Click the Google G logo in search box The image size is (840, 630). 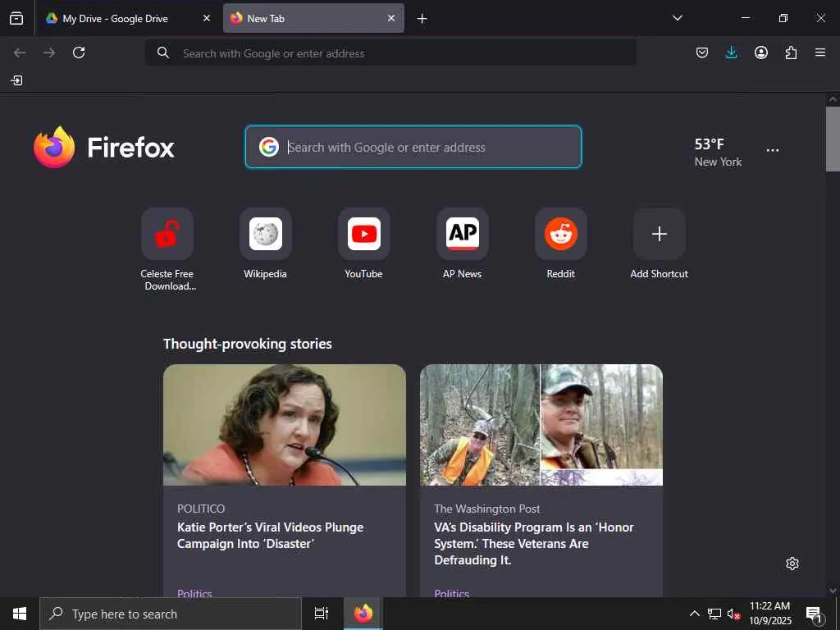[269, 147]
